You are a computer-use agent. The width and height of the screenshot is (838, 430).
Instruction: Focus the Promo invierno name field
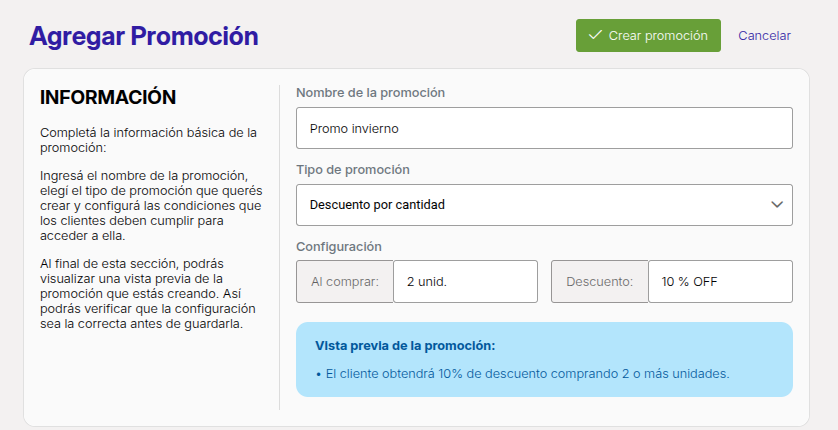[x=544, y=128]
